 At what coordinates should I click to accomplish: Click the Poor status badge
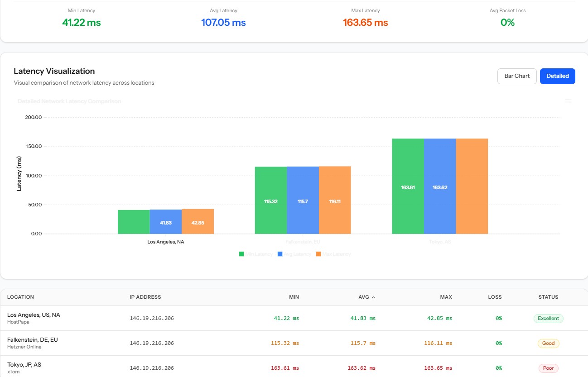click(549, 368)
